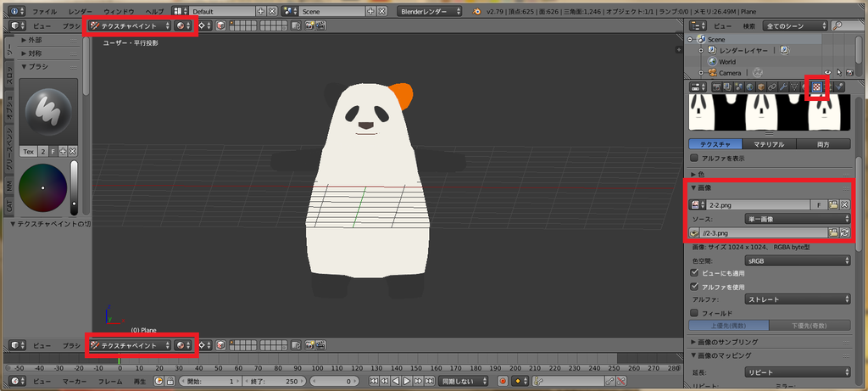Toggle the アルファを使用 checkbox

(694, 287)
